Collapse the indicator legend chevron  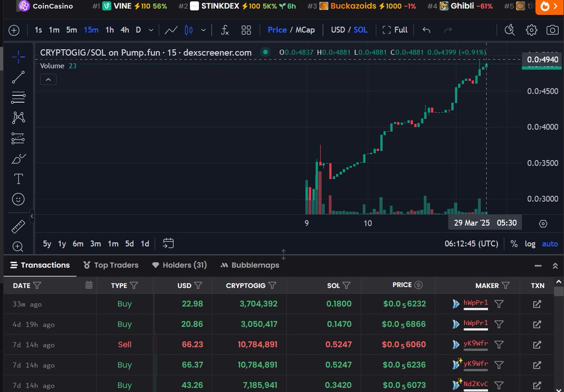pos(48,79)
